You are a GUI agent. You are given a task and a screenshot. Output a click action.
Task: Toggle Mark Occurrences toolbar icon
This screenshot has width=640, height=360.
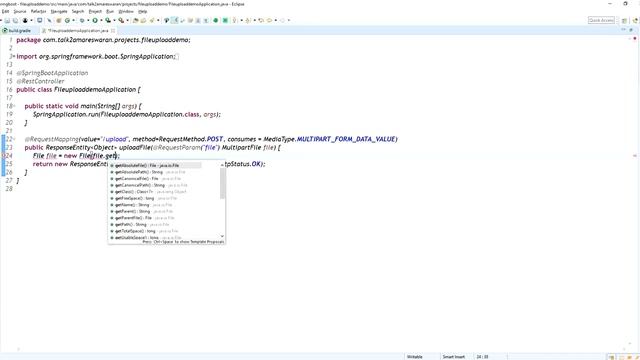click(174, 20)
